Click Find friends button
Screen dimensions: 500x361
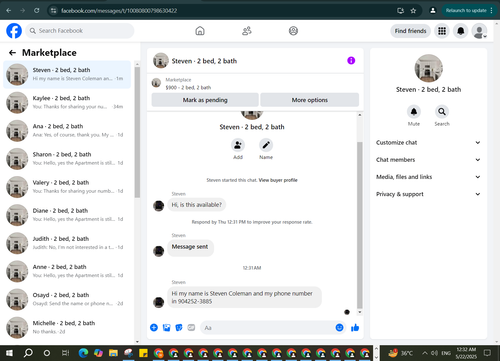pos(410,31)
